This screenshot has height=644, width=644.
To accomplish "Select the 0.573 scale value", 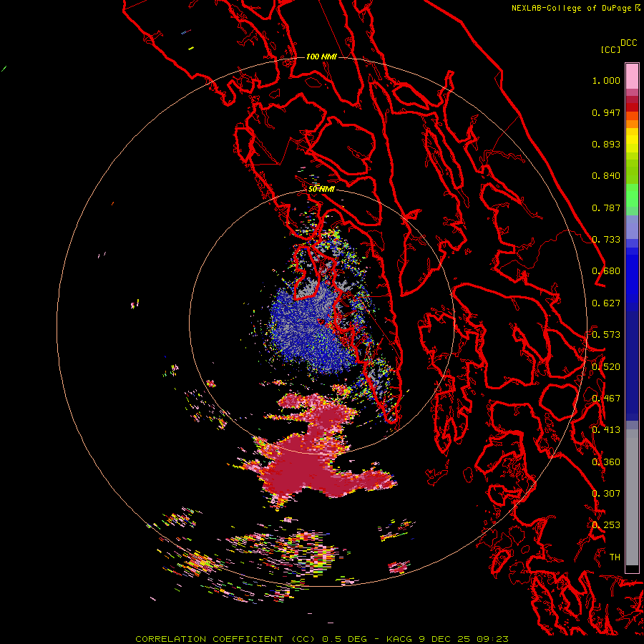I will coord(606,335).
